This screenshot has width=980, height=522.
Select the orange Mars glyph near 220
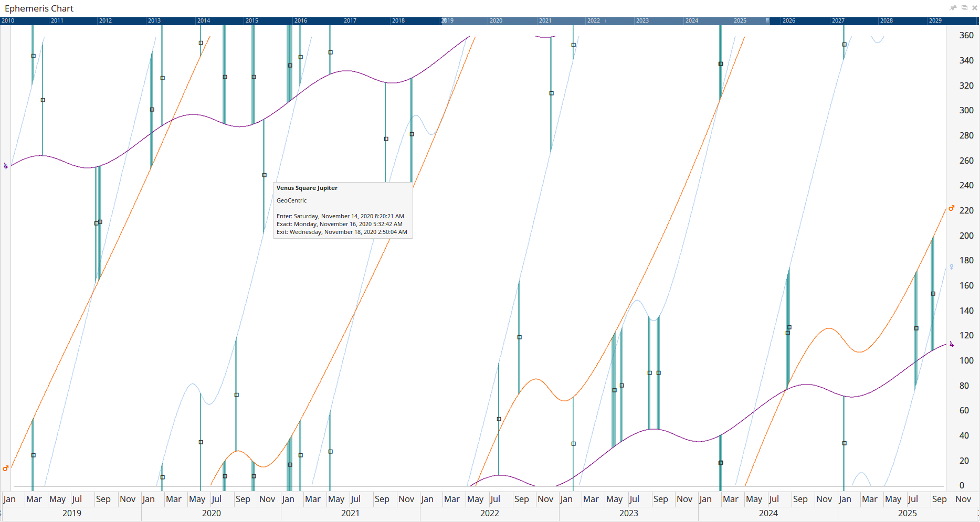point(952,208)
